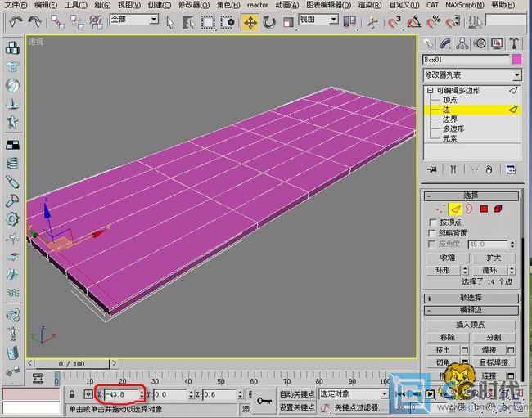Image resolution: width=532 pixels, height=418 pixels.
Task: Activate the Select and Rotate tool
Action: click(x=269, y=23)
